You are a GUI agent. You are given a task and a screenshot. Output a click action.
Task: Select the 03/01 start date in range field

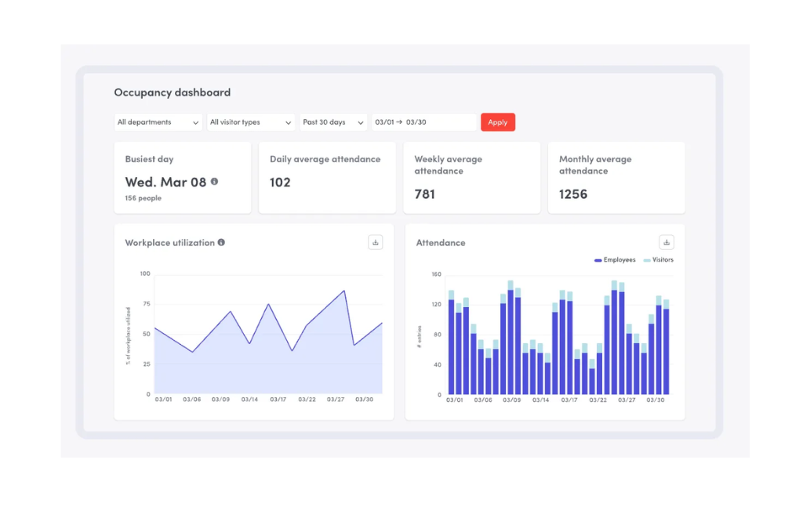pyautogui.click(x=384, y=122)
